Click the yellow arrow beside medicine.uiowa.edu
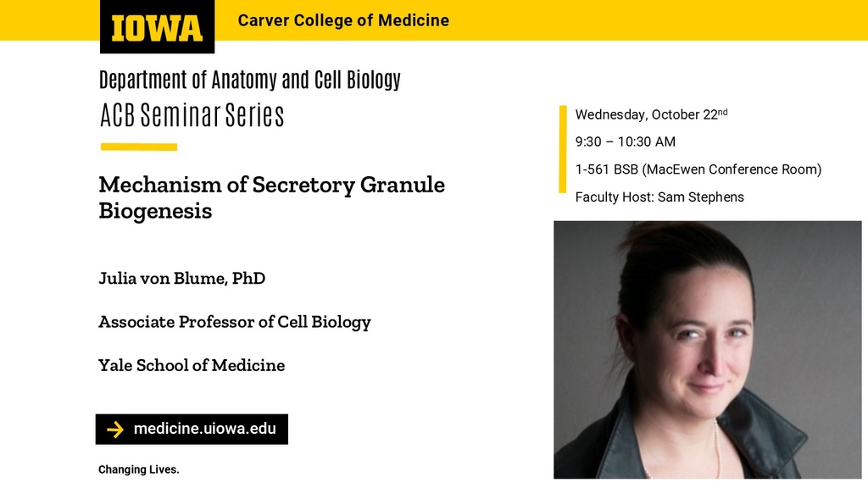The width and height of the screenshot is (868, 488). pos(115,430)
